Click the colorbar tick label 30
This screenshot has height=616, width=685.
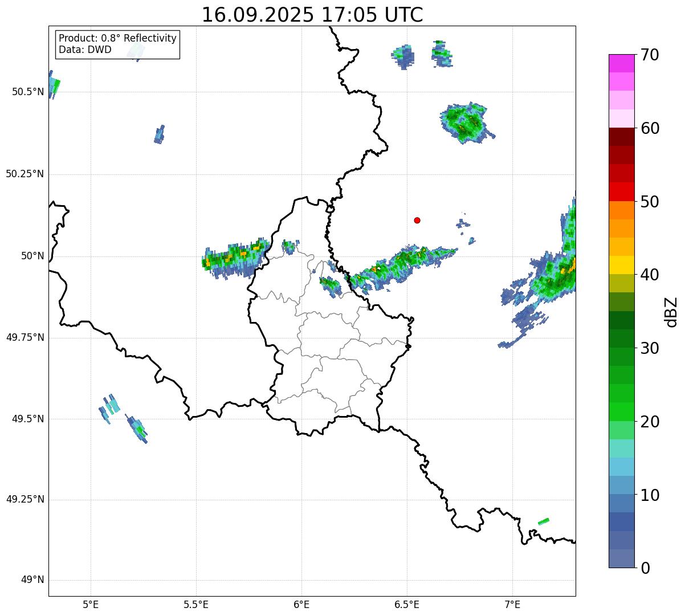650,348
